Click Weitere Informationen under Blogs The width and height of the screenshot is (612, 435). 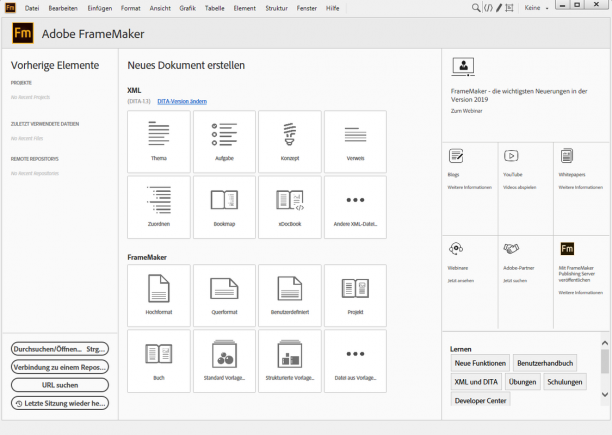(x=470, y=187)
